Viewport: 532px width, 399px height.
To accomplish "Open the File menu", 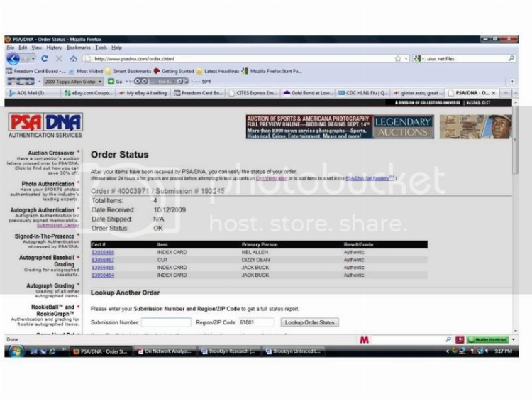I will tap(11, 48).
